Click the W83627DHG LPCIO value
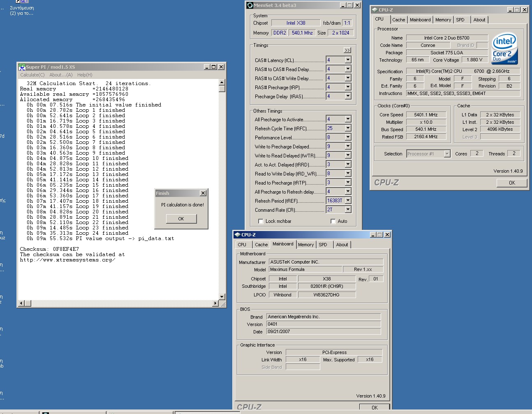 [x=326, y=295]
